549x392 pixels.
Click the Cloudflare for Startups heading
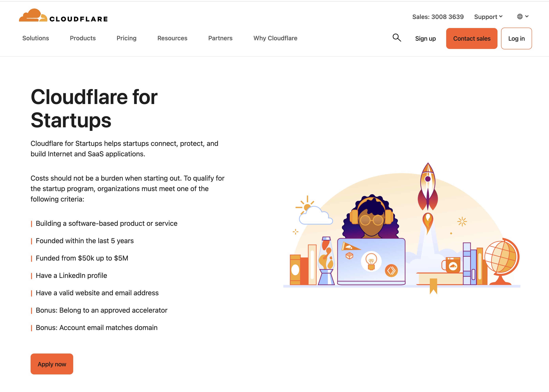click(x=94, y=109)
